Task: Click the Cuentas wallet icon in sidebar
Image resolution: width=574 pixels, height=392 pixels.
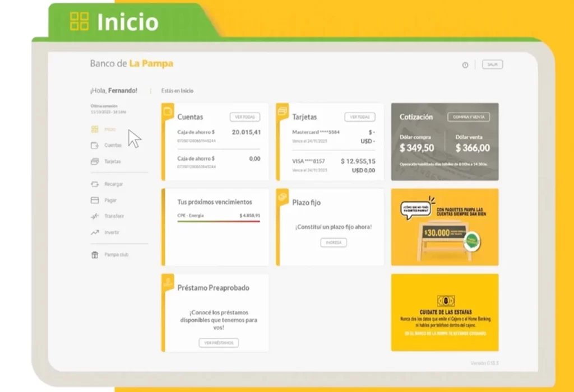Action: (x=94, y=145)
